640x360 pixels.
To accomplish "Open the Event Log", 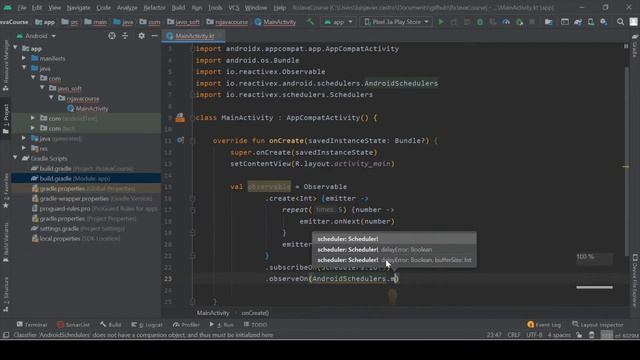I will point(544,325).
